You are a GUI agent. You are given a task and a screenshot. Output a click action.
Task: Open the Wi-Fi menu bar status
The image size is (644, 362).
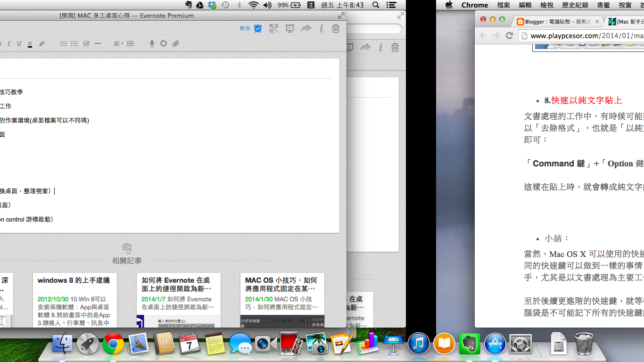point(254,5)
